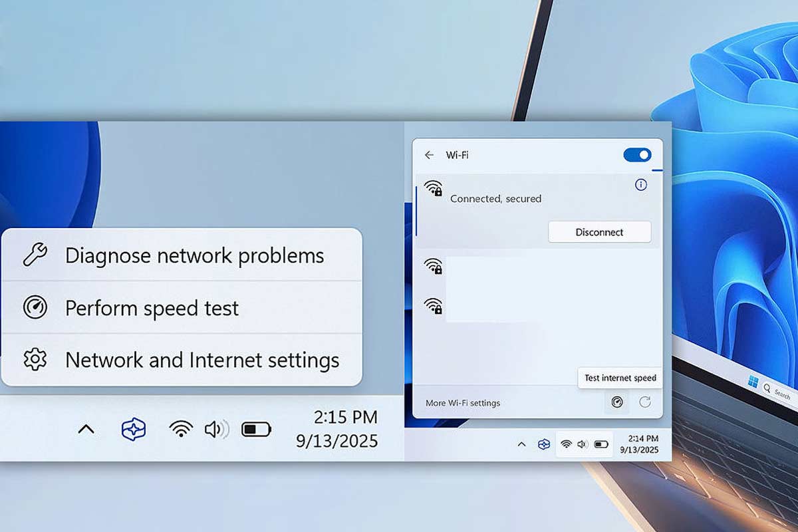Screen dimensions: 798x532
Task: Open the blue app icon near 2:15 PM clock
Action: pos(133,430)
